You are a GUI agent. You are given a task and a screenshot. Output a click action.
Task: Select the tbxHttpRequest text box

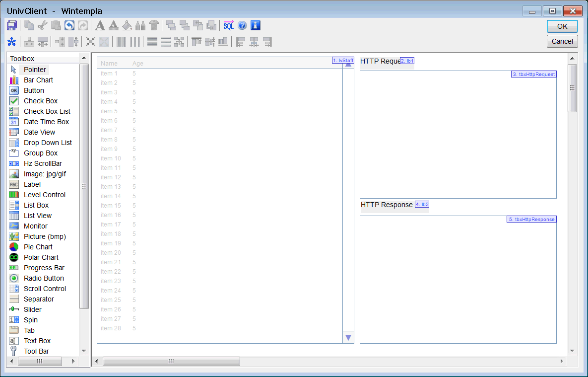[458, 135]
